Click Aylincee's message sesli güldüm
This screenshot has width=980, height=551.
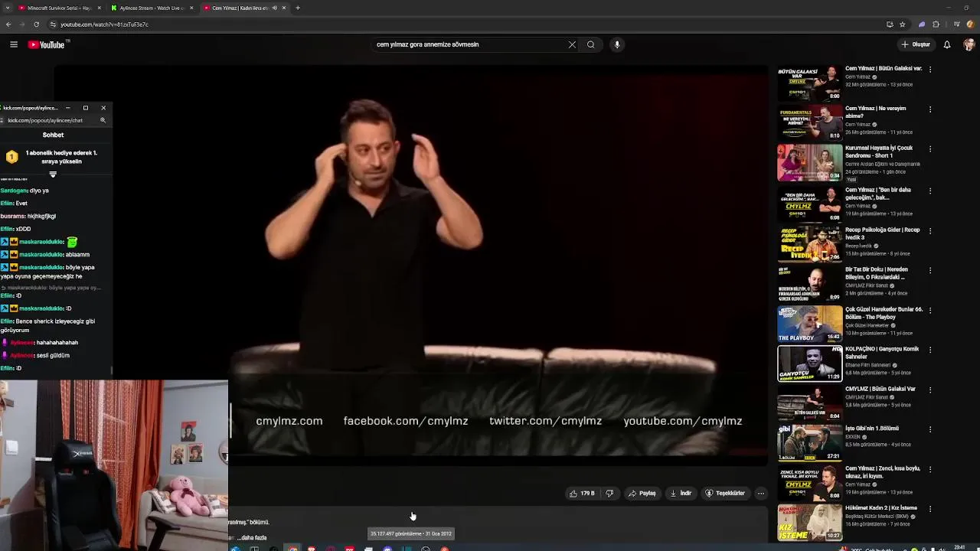[x=53, y=356]
